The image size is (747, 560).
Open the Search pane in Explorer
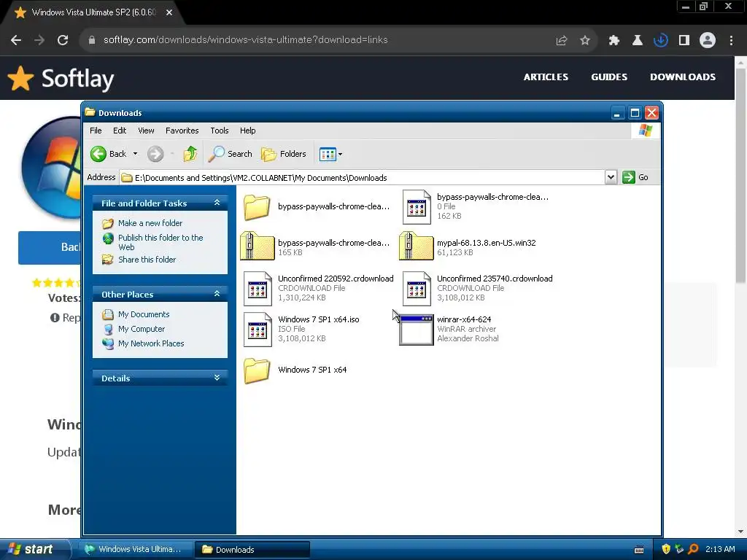[231, 154]
